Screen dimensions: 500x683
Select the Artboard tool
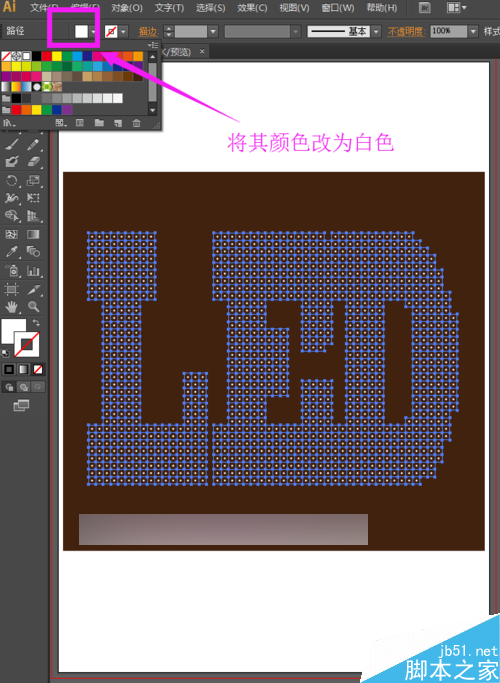(x=12, y=289)
